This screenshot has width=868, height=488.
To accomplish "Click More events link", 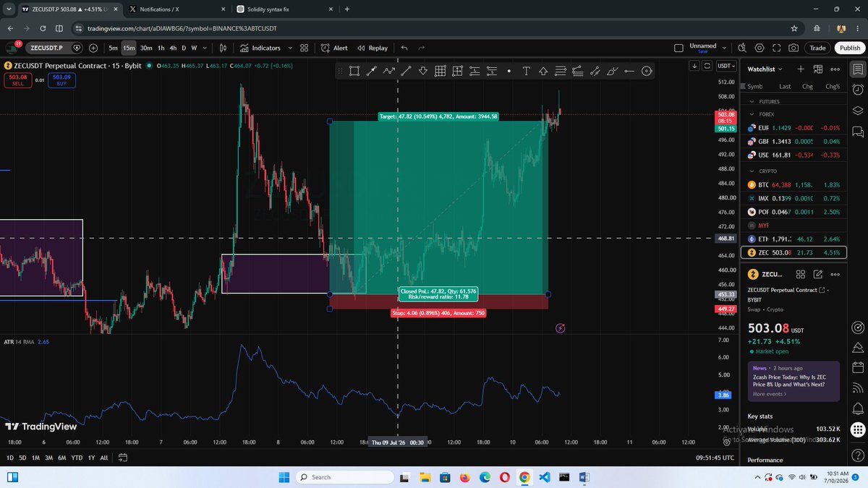I will pos(770,394).
